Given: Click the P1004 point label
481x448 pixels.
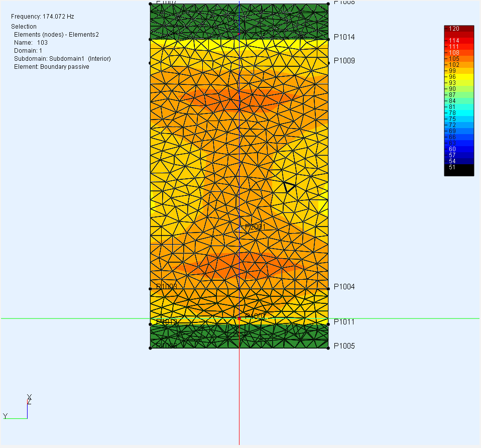Looking at the screenshot, I should (x=344, y=287).
